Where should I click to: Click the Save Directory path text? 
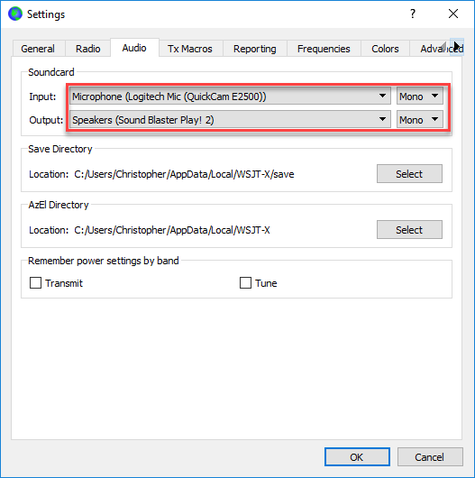(184, 174)
